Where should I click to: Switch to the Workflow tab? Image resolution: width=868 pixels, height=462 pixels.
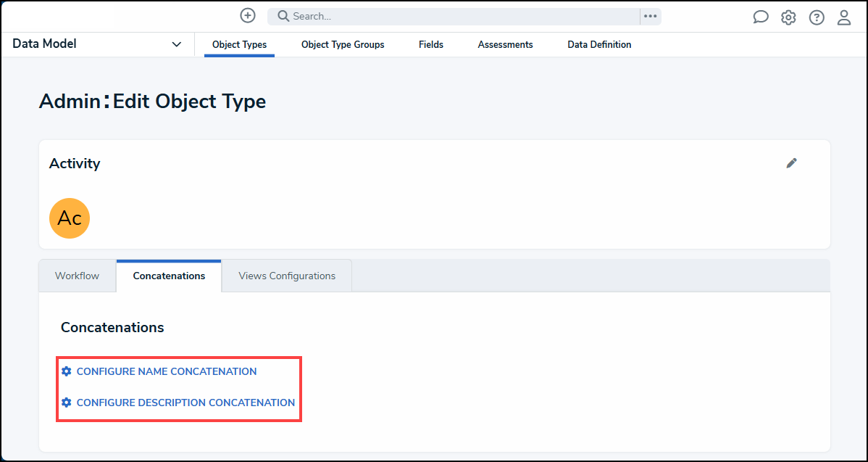pyautogui.click(x=77, y=276)
